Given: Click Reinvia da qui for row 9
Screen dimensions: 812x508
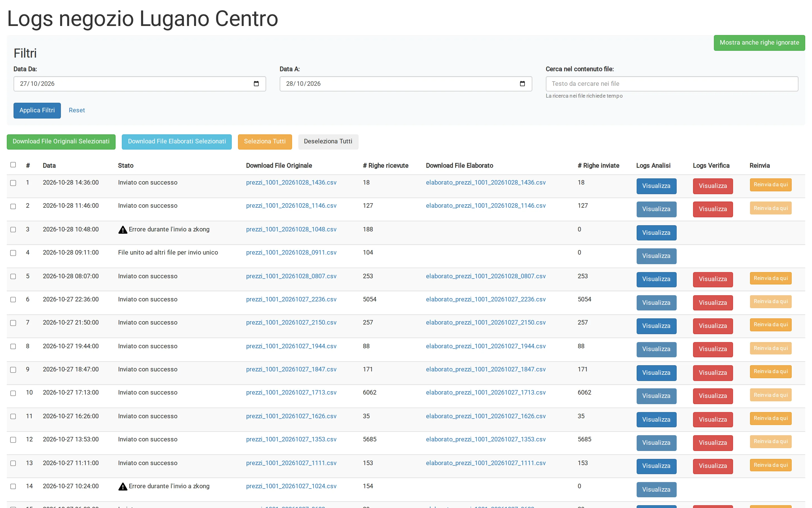Looking at the screenshot, I should (770, 371).
